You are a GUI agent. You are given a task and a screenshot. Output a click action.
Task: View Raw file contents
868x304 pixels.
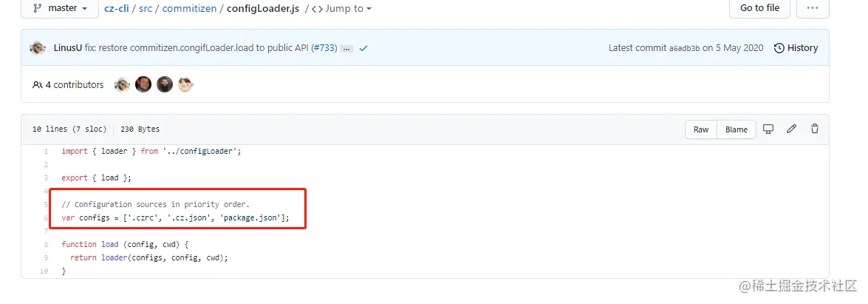pyautogui.click(x=701, y=129)
